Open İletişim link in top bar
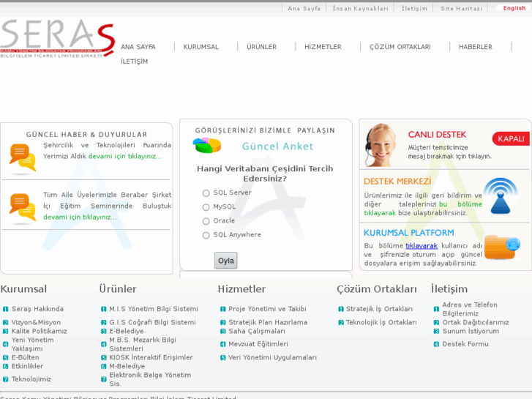Viewport: 532px width, 399px height. [414, 9]
